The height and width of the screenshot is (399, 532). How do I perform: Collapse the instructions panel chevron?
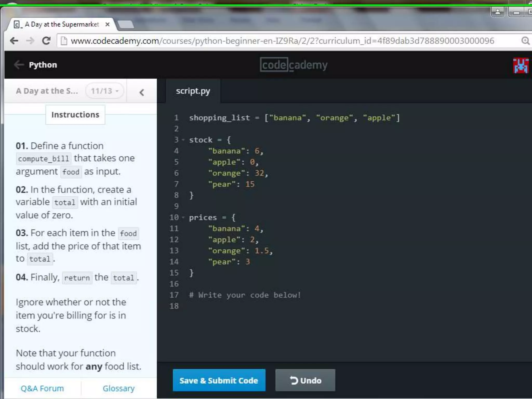pos(142,92)
